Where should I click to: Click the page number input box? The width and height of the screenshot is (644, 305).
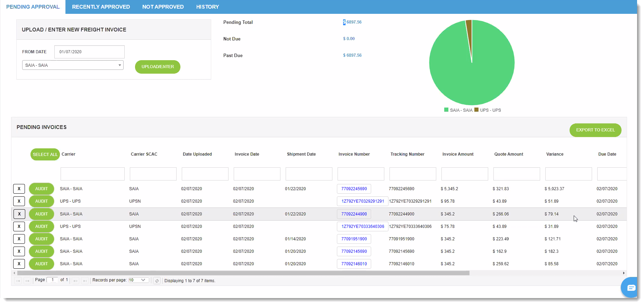[x=52, y=280]
